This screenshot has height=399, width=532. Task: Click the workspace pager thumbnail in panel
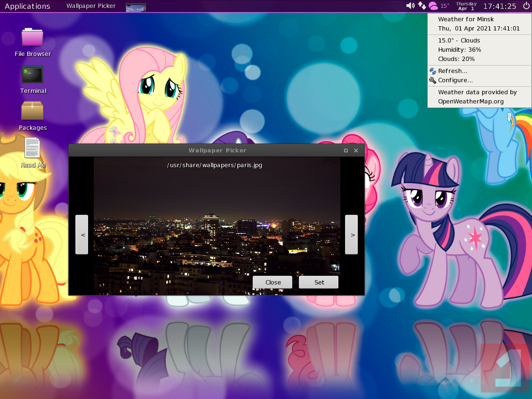tap(136, 7)
